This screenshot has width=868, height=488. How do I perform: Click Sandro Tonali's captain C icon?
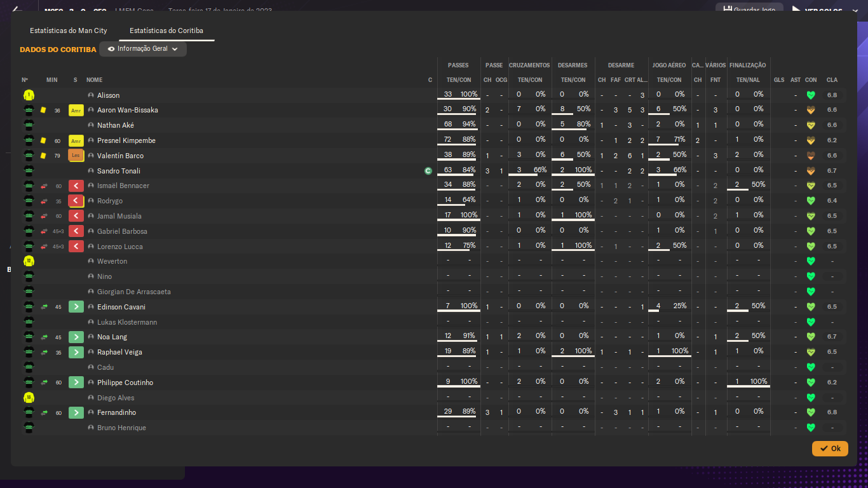coord(428,171)
